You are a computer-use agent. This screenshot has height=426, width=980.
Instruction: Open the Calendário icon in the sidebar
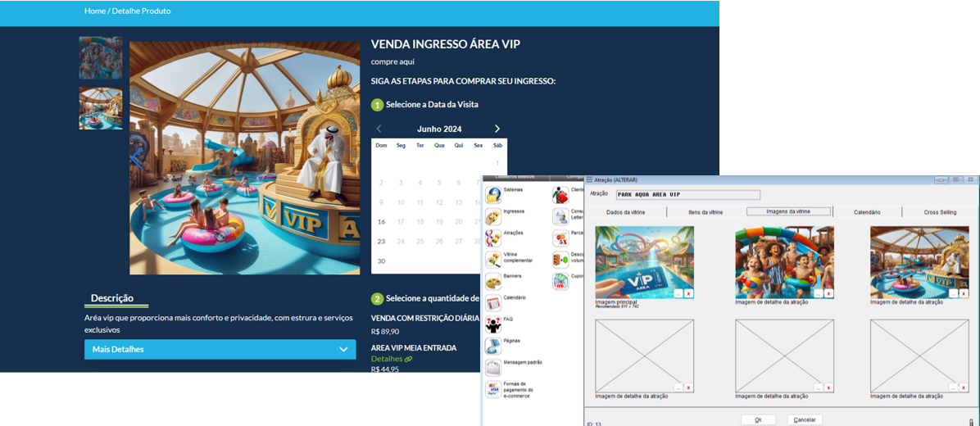click(x=493, y=303)
